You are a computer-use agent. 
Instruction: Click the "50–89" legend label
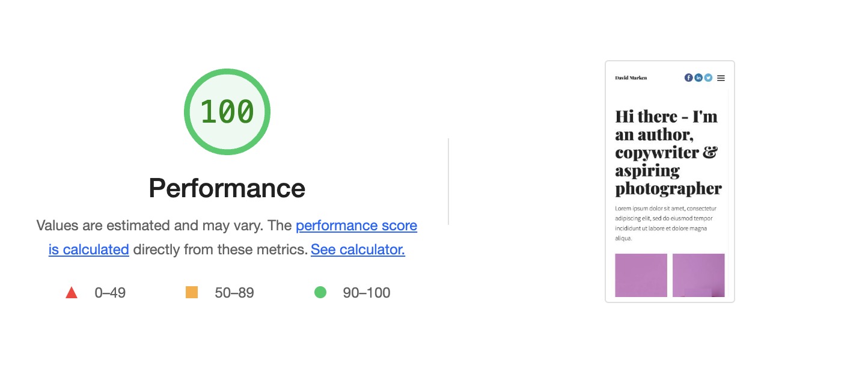[234, 293]
